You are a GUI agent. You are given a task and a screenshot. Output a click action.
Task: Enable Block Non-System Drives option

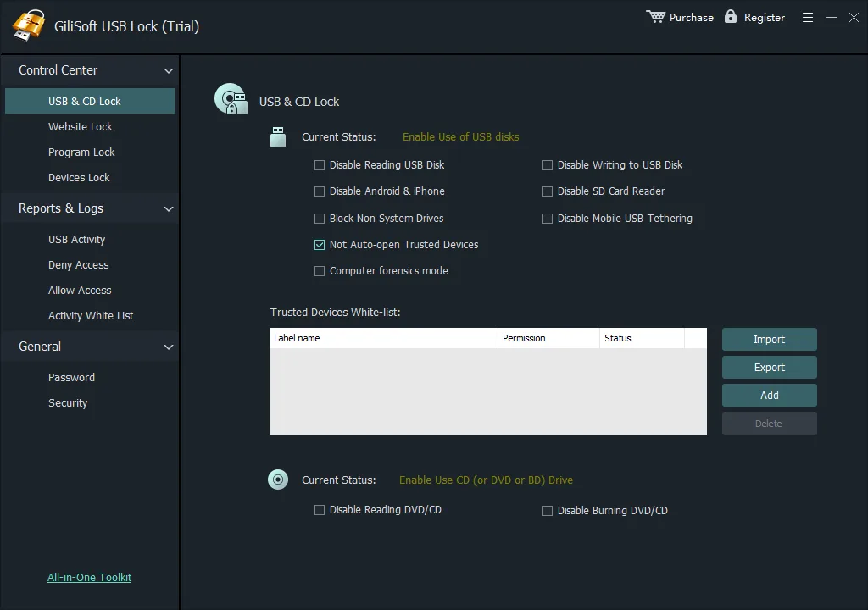point(320,219)
